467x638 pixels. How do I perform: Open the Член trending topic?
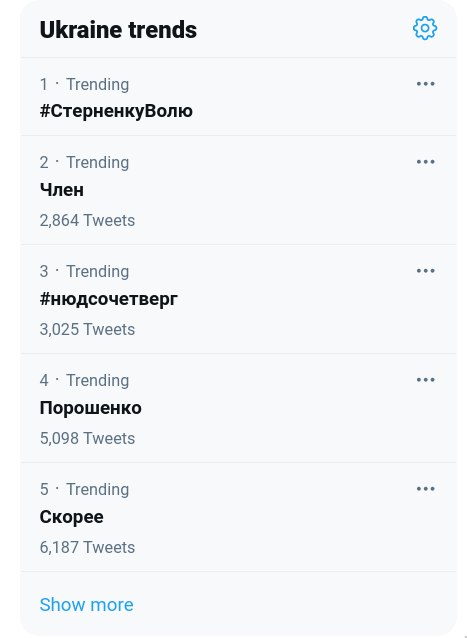pos(62,190)
